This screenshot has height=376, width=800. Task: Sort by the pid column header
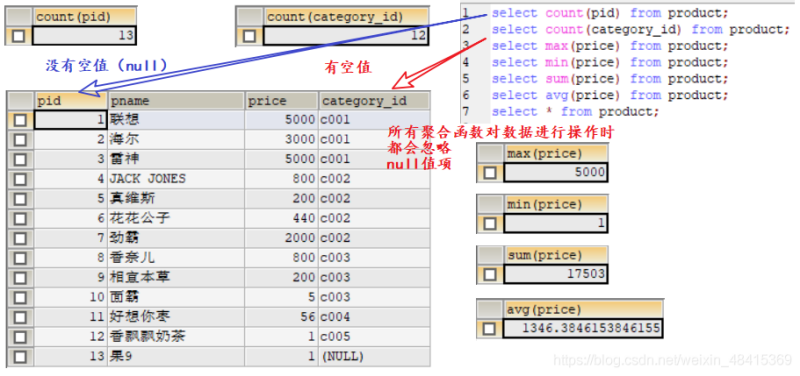(x=71, y=101)
